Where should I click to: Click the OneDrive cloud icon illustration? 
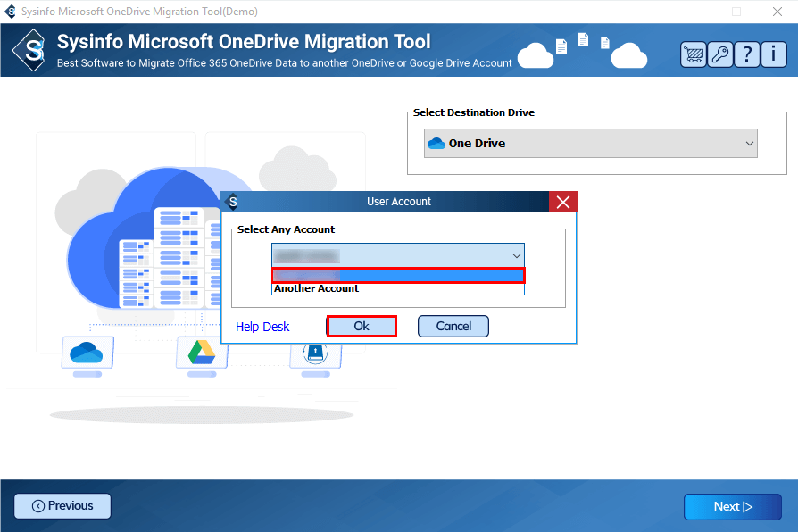87,353
